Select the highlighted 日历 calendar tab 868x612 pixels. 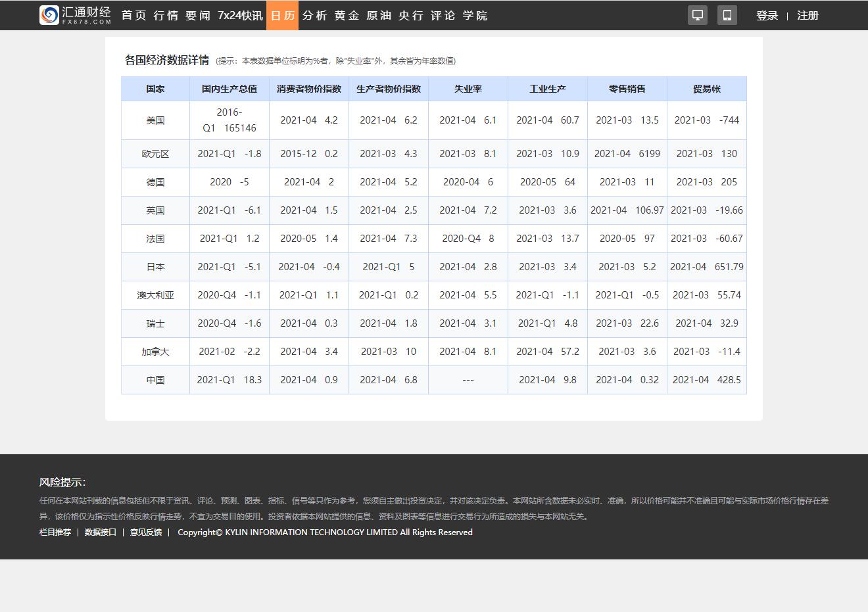pos(282,15)
